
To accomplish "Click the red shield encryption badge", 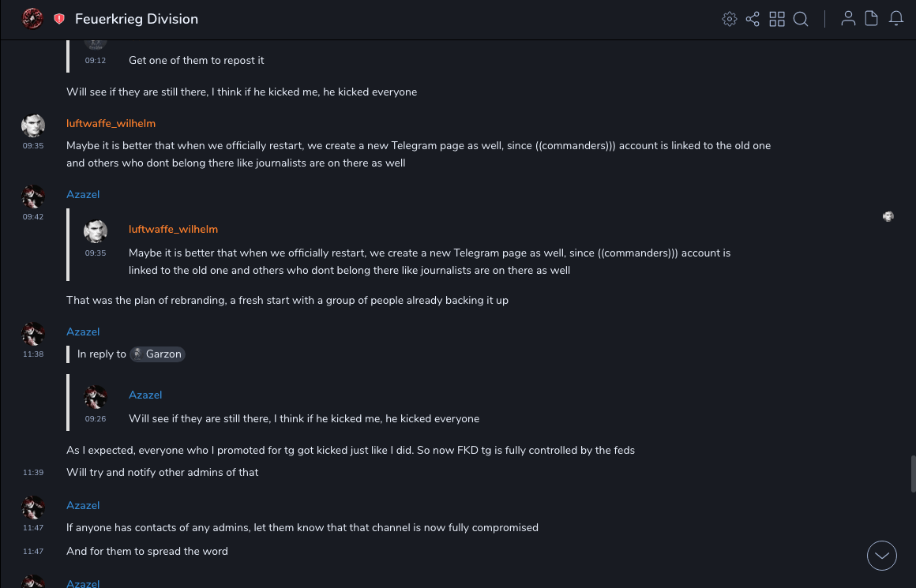I will pyautogui.click(x=59, y=19).
